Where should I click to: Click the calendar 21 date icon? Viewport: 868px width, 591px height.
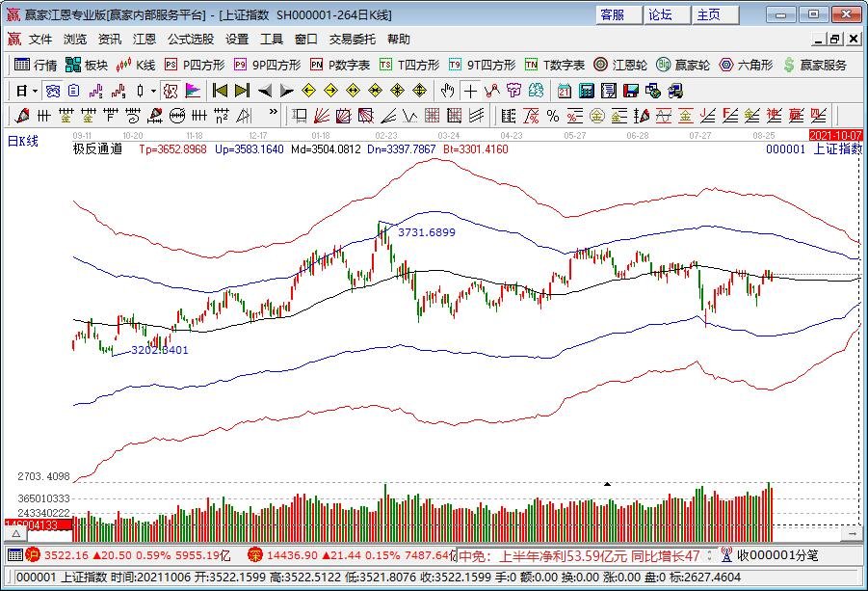click(565, 91)
